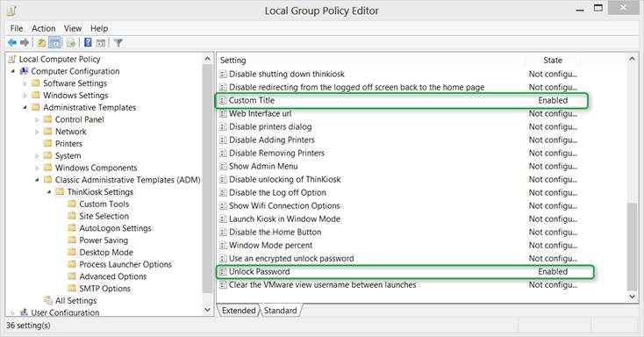The height and width of the screenshot is (337, 644).
Task: Open the File menu
Action: click(17, 28)
